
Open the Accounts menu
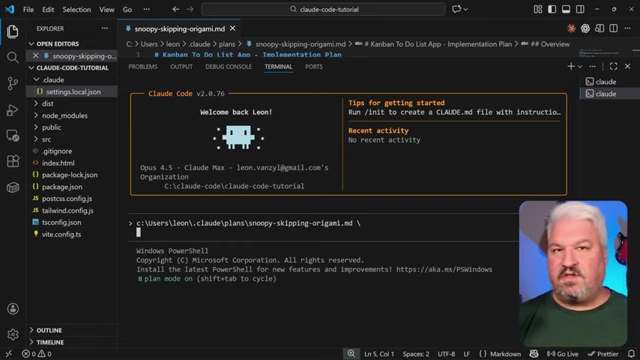tap(13, 309)
